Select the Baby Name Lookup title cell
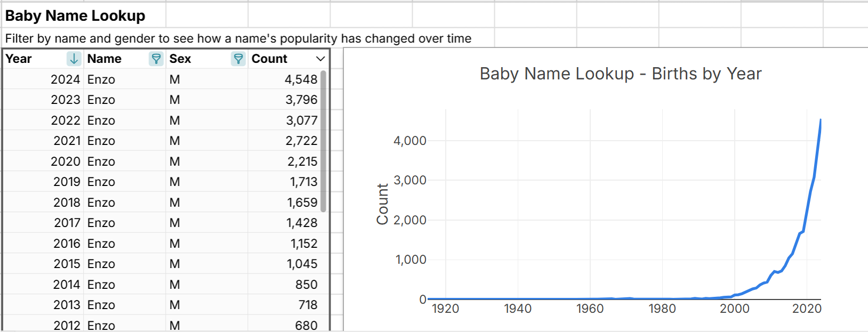This screenshot has width=868, height=332. [x=75, y=16]
